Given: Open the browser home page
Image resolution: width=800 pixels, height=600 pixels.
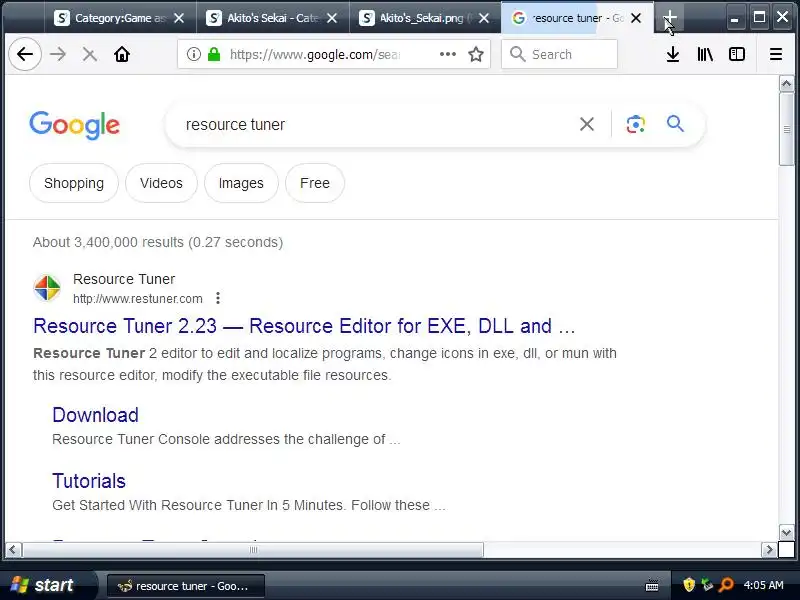Looking at the screenshot, I should click(x=122, y=54).
